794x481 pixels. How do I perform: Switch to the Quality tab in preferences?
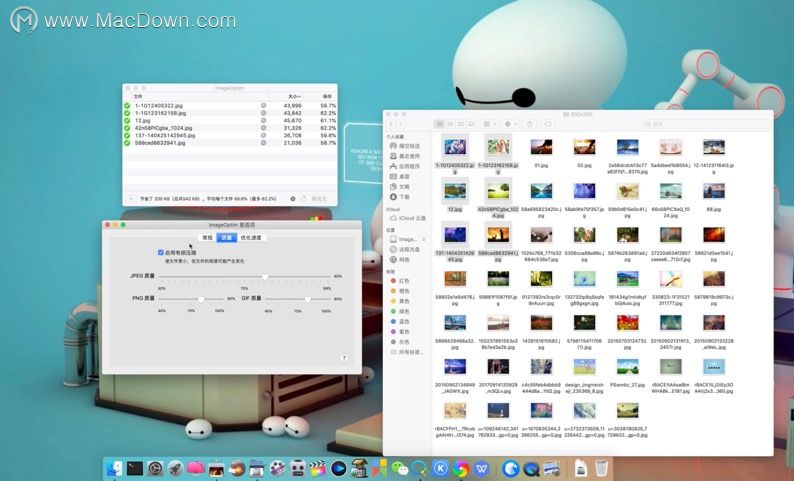[x=226, y=237]
